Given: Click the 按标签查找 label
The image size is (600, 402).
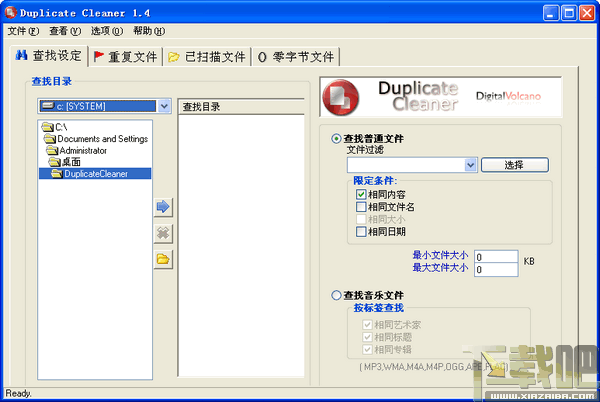Looking at the screenshot, I should [x=378, y=308].
